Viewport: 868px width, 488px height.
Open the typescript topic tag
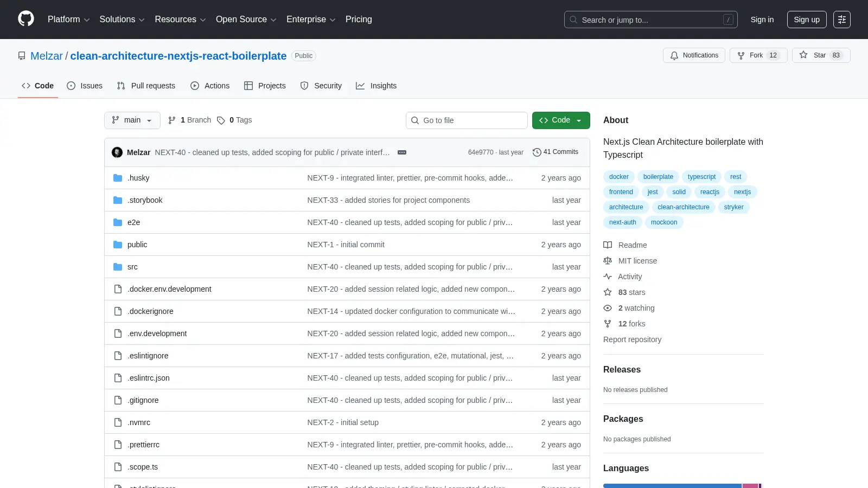(x=701, y=177)
